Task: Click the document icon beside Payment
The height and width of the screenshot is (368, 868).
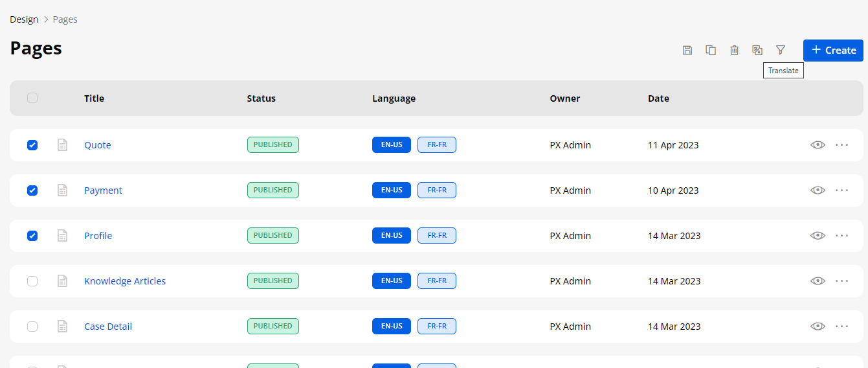Action: tap(63, 190)
